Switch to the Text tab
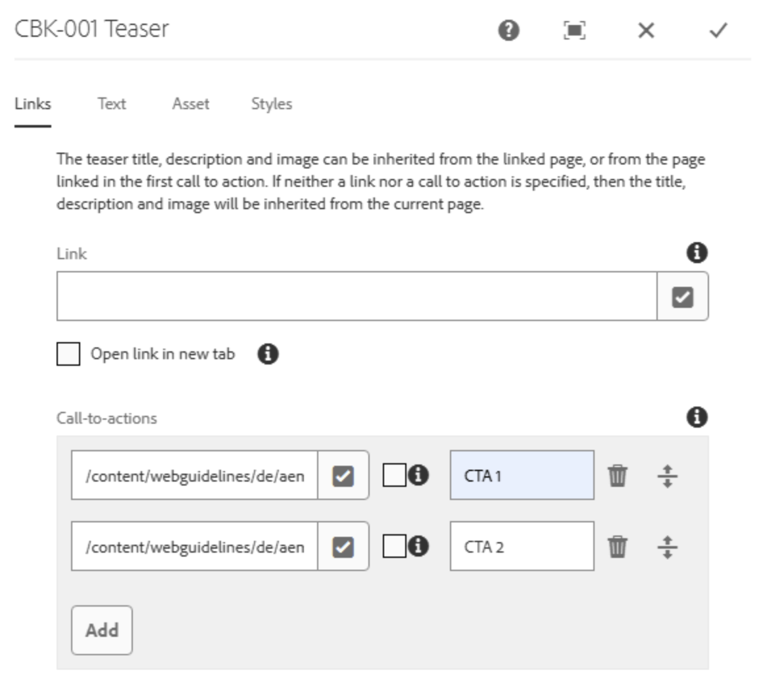The image size is (763, 700). pyautogui.click(x=112, y=104)
